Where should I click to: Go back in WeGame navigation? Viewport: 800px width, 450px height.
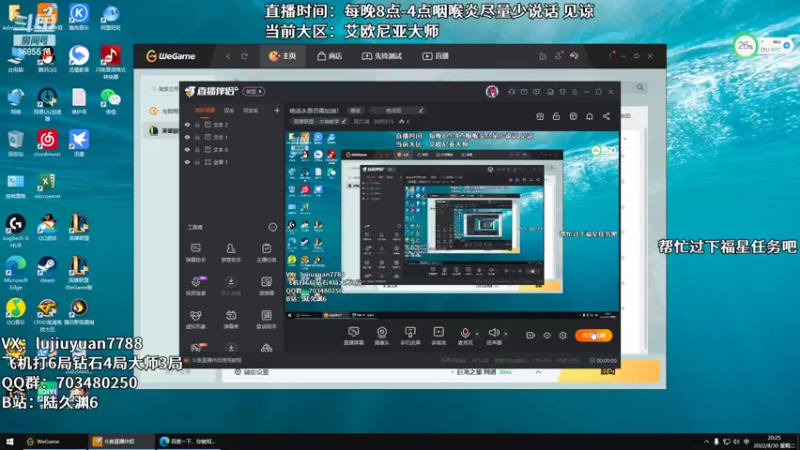(x=228, y=56)
